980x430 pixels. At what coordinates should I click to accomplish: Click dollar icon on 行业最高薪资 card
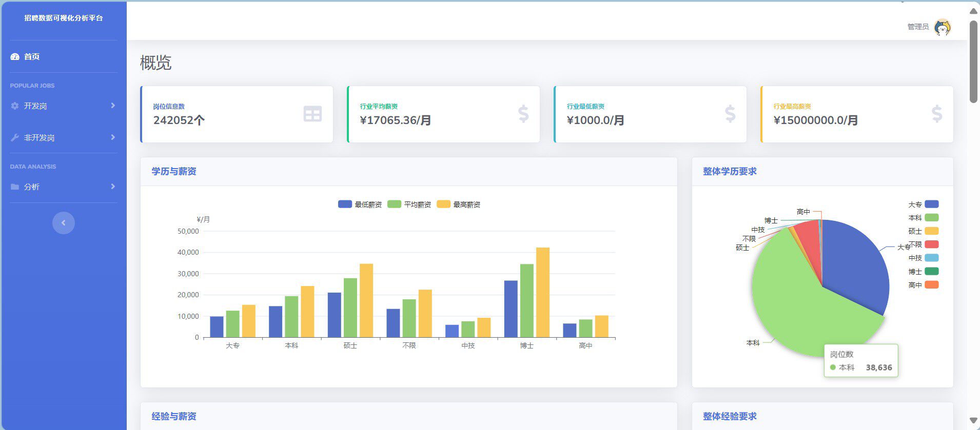point(937,114)
